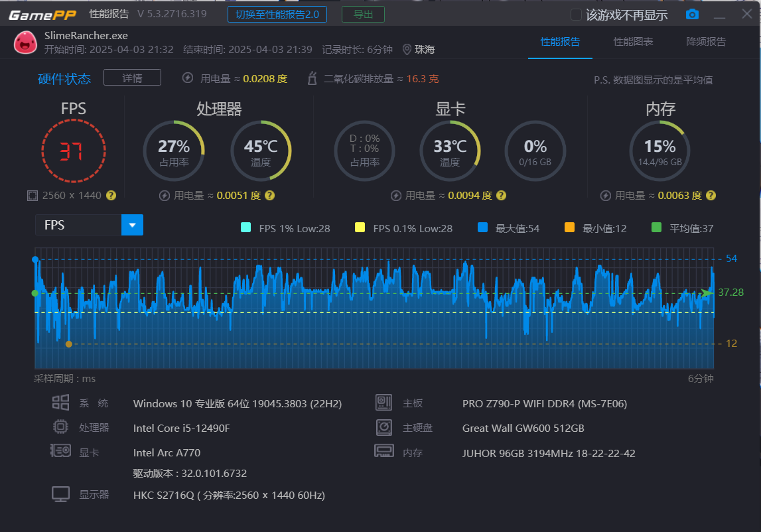Image resolution: width=761 pixels, height=532 pixels.
Task: Click the CO2 emission bottle icon
Action: pyautogui.click(x=312, y=78)
